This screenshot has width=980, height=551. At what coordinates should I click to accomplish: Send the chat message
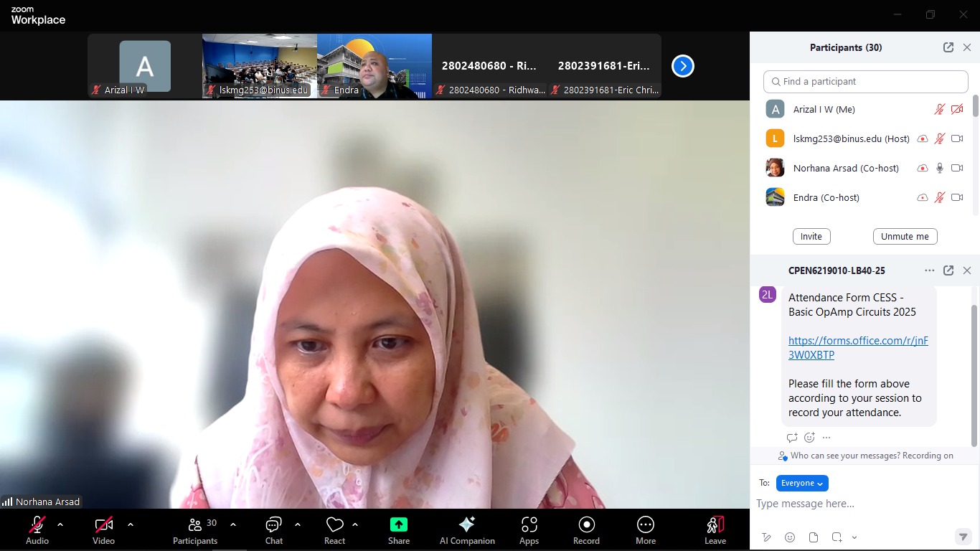click(x=963, y=537)
